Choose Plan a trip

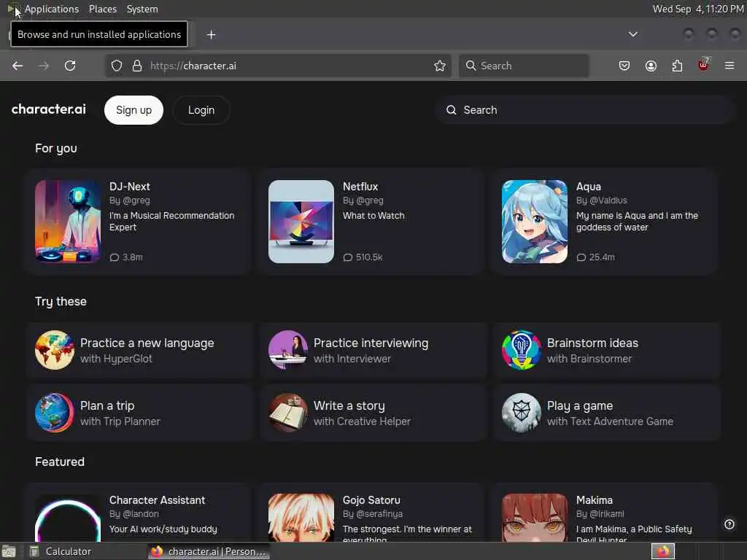(x=139, y=413)
